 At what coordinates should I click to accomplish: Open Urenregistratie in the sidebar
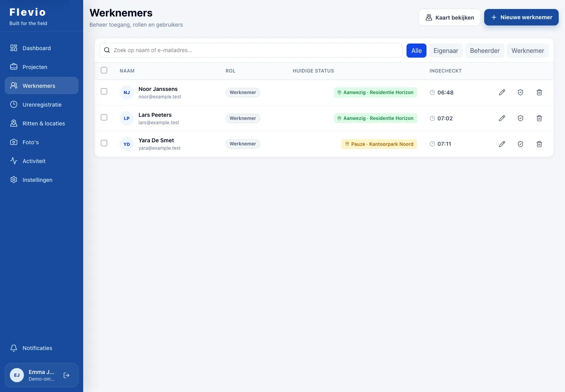[x=42, y=104]
